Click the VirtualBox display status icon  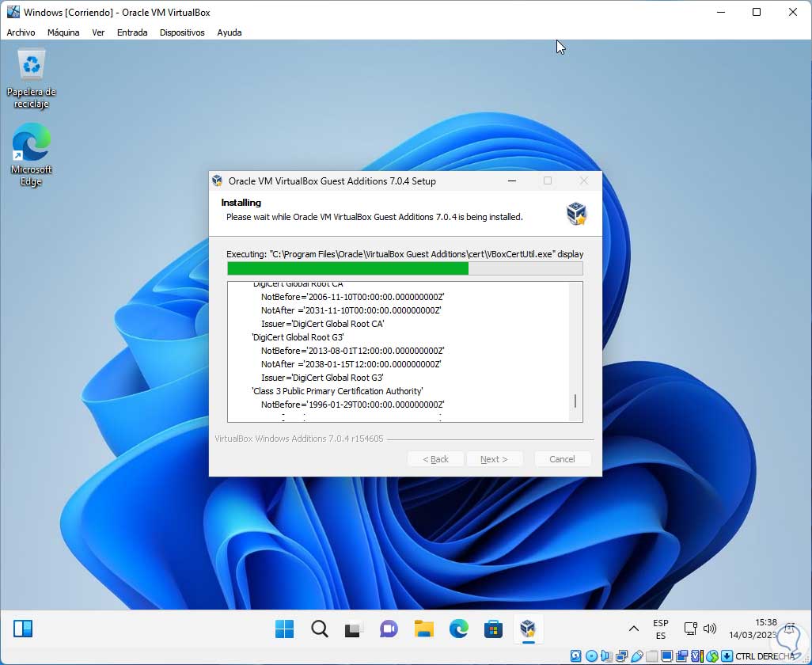point(667,656)
